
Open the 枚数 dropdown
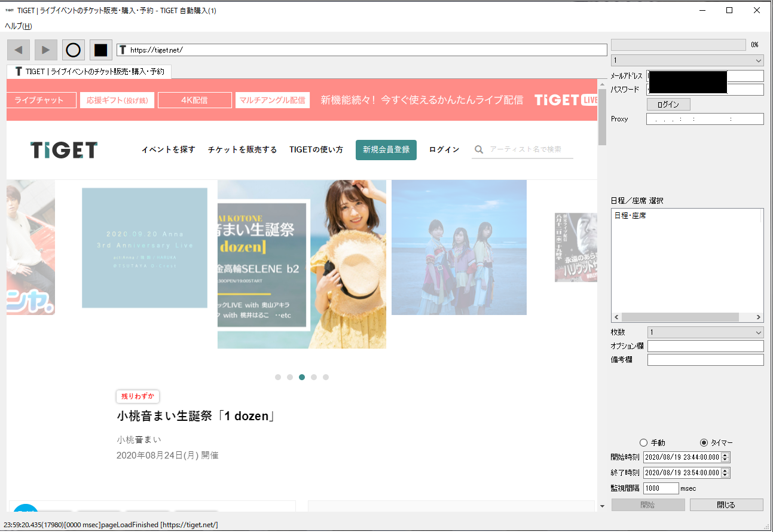(x=705, y=332)
